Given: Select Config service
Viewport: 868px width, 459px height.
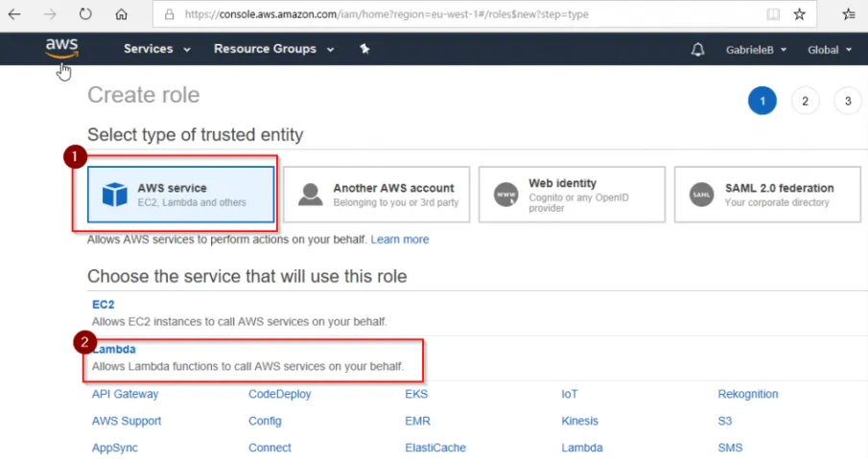Looking at the screenshot, I should [265, 421].
